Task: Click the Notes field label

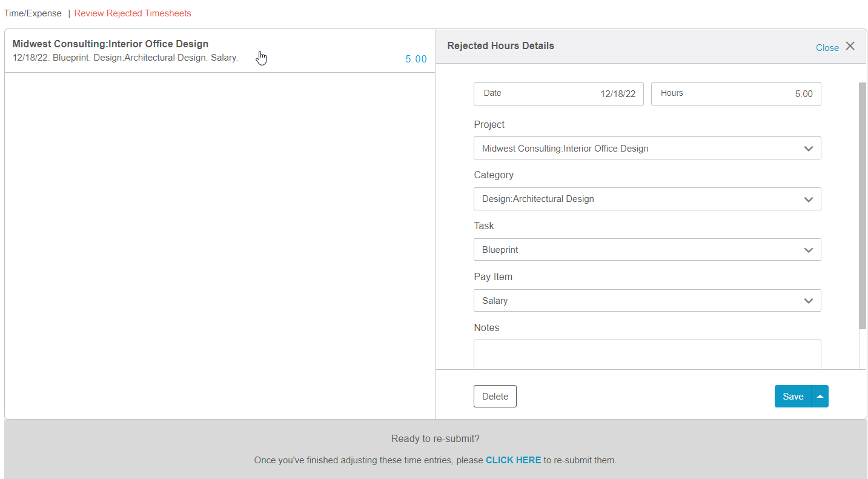Action: (486, 328)
